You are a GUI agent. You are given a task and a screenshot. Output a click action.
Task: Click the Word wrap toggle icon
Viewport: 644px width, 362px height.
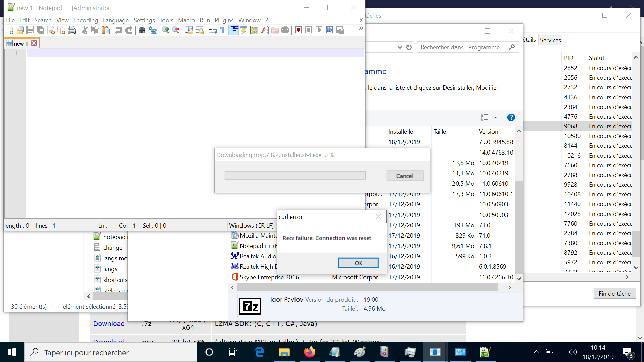pos(212,31)
